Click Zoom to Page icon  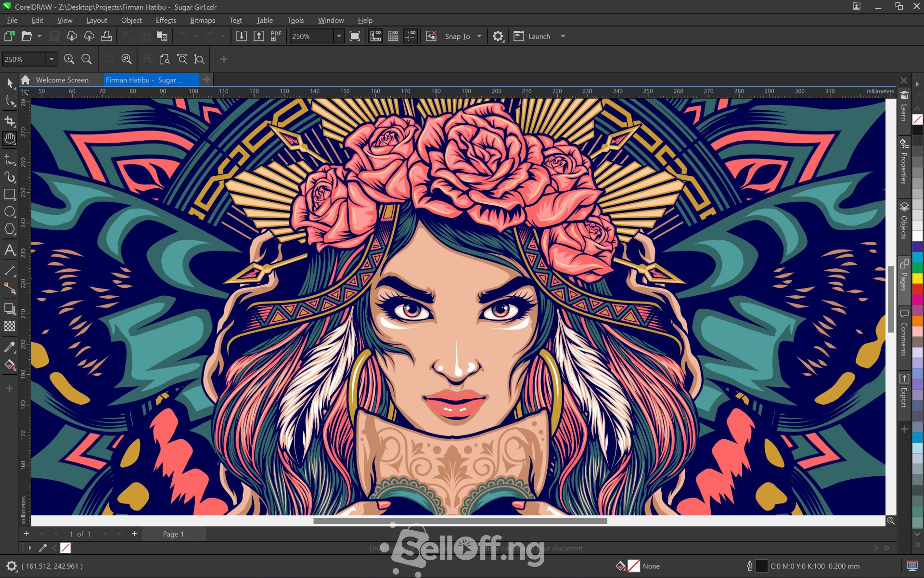[164, 59]
